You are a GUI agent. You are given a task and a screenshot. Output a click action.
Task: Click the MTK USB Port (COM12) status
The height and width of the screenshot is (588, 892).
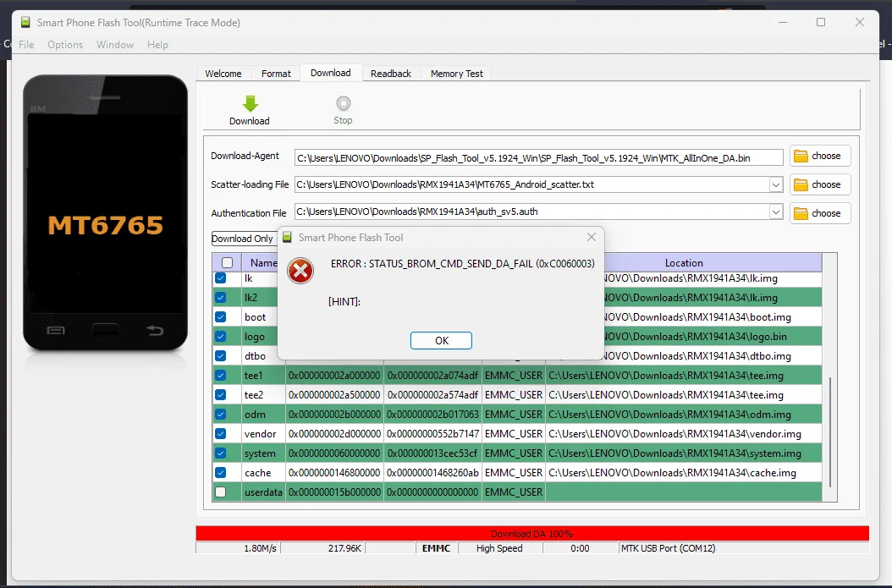click(668, 548)
